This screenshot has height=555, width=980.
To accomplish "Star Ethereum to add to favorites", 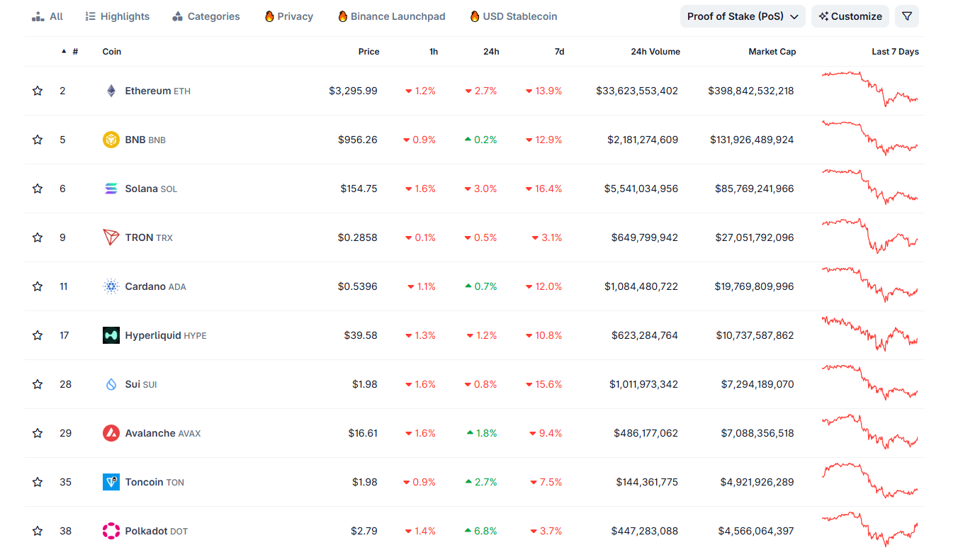I will coord(38,91).
